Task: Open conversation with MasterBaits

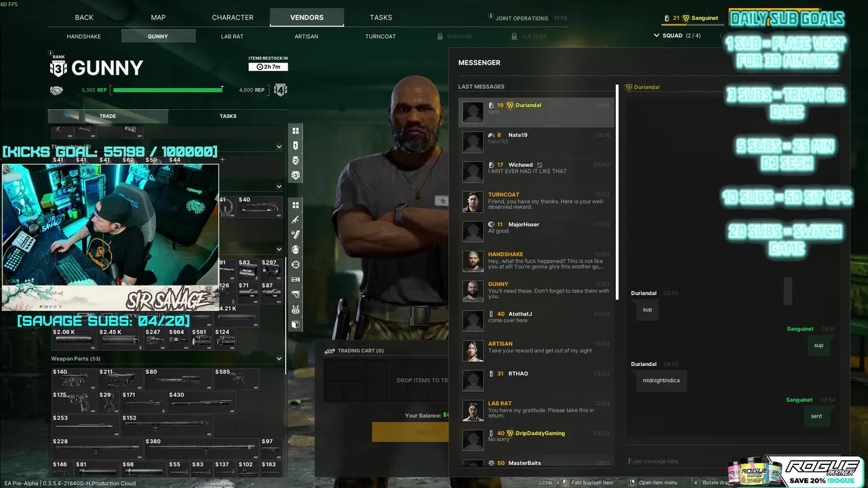Action: point(536,464)
